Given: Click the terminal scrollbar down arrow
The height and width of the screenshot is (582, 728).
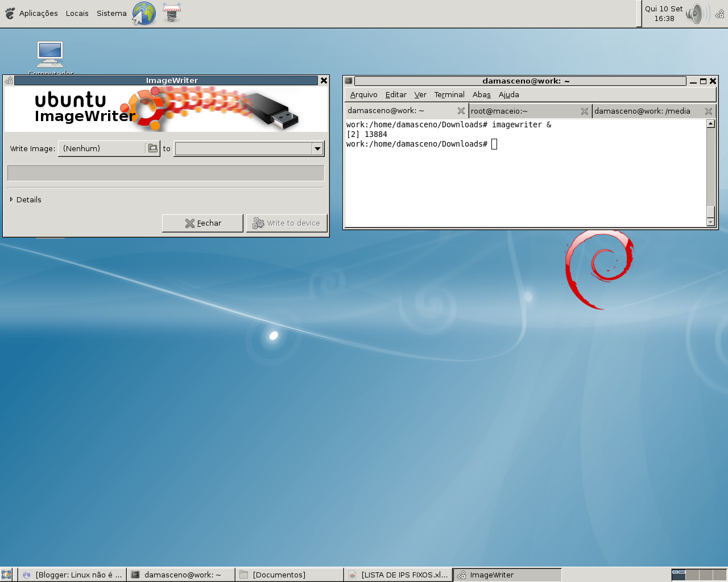Looking at the screenshot, I should click(x=710, y=222).
